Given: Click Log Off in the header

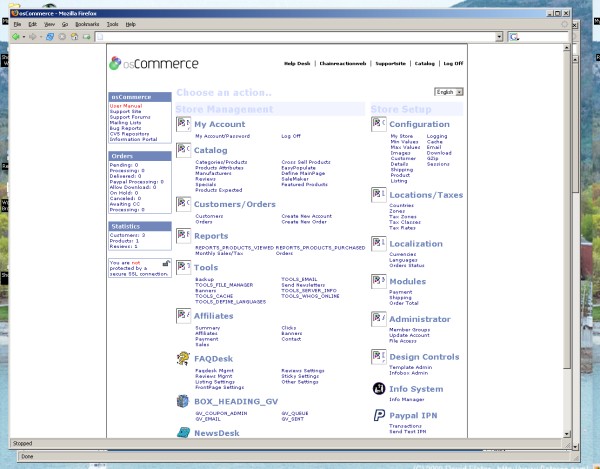Looking at the screenshot, I should (x=453, y=64).
